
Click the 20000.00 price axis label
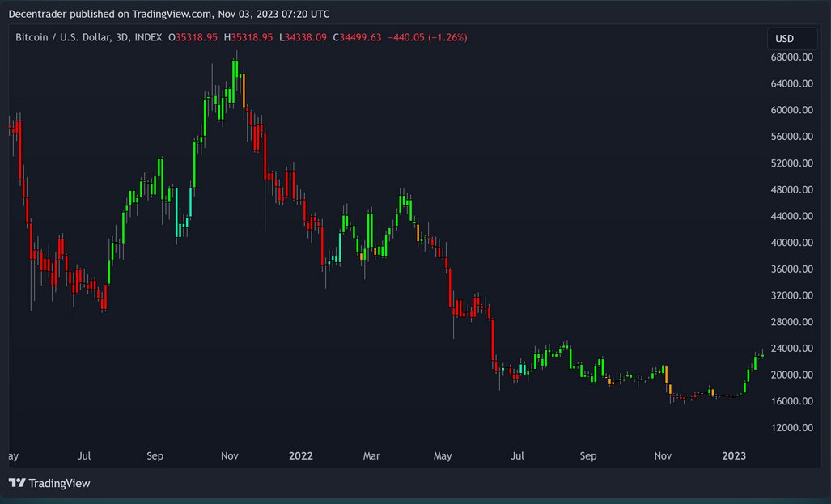792,375
